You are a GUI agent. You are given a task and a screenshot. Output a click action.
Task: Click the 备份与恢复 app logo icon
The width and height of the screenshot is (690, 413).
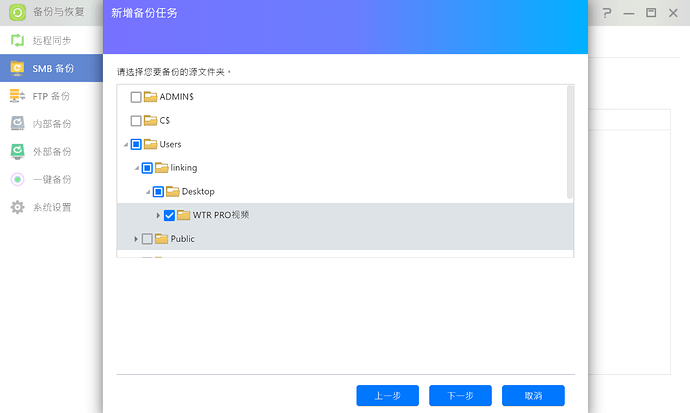pos(16,14)
